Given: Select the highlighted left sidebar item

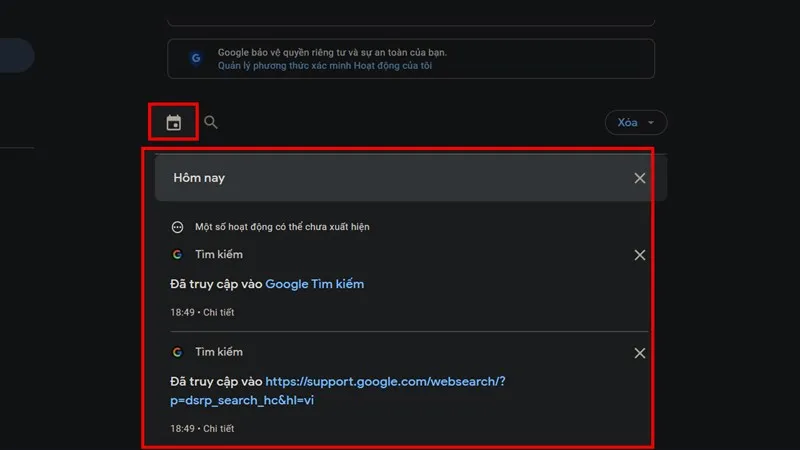Looking at the screenshot, I should coord(15,55).
